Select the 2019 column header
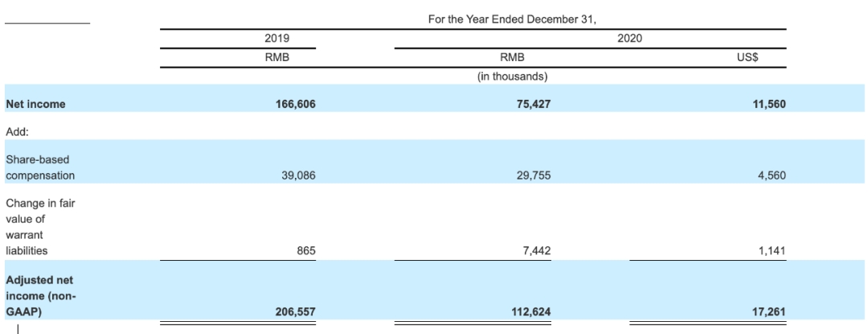This screenshot has width=868, height=334. [x=277, y=39]
